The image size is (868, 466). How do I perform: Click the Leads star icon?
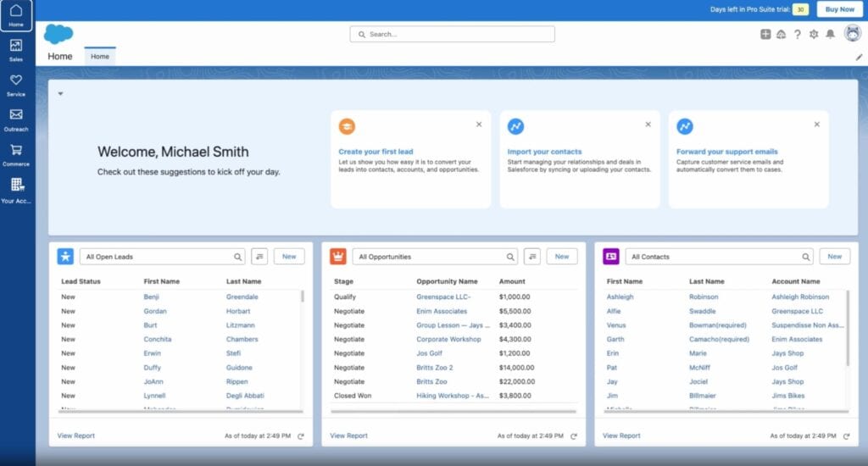click(65, 256)
